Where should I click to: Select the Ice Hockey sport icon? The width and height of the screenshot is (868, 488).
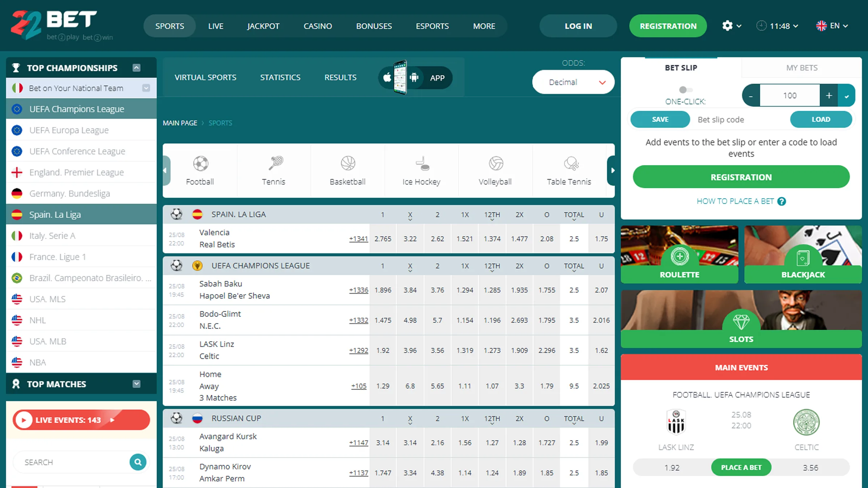point(421,171)
